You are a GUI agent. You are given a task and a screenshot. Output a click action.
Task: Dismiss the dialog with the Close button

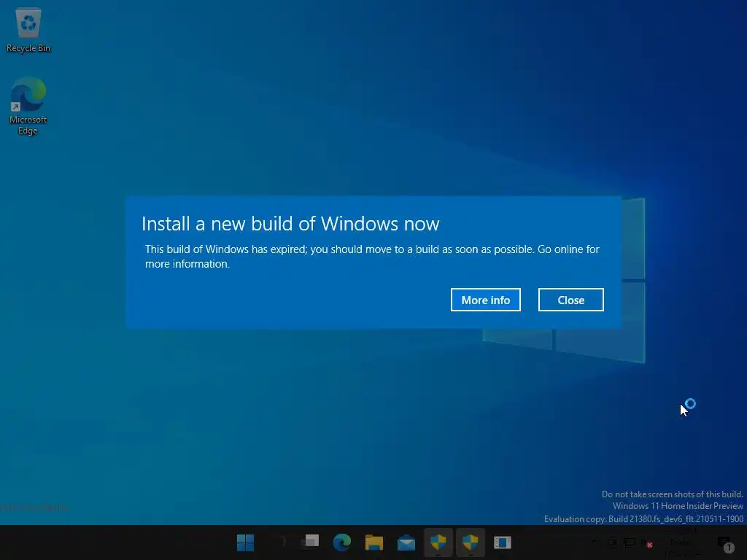[x=570, y=300]
